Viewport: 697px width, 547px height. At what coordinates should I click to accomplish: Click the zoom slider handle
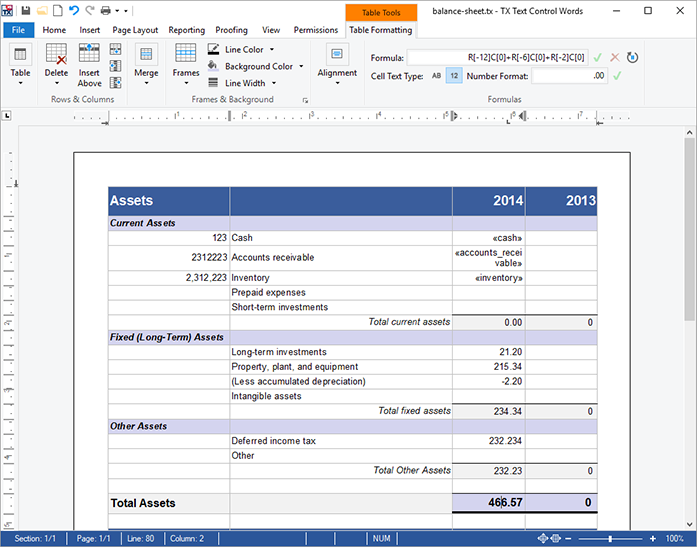point(610,539)
